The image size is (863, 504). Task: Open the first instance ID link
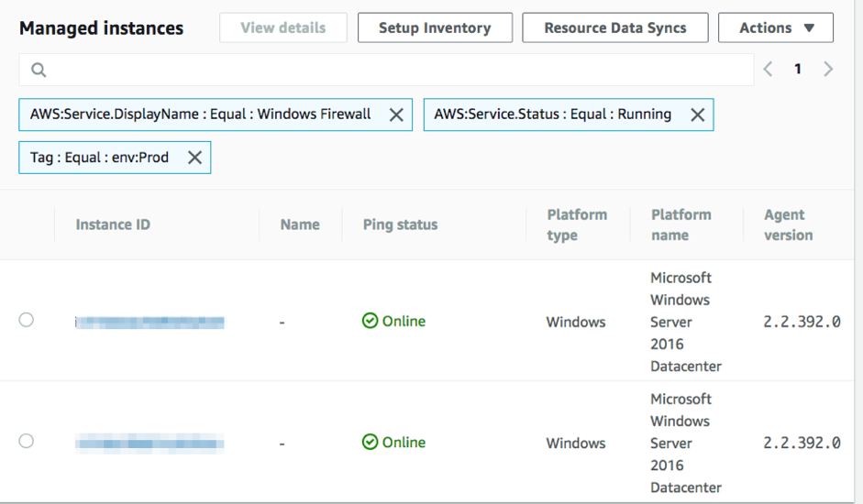pos(149,322)
